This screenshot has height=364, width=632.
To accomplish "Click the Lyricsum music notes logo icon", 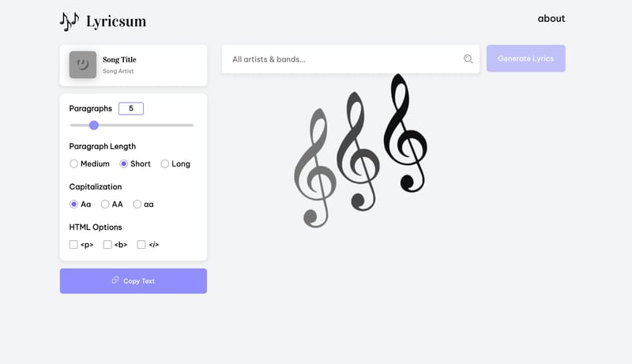I will 70,21.
